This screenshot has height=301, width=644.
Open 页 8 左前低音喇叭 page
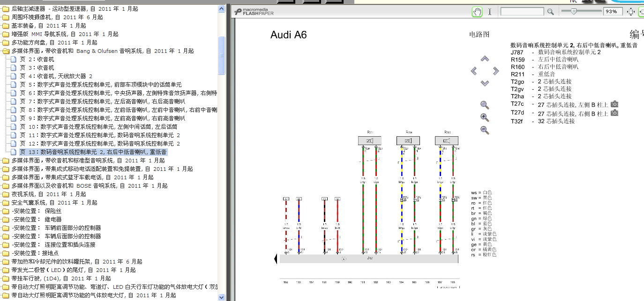tap(118, 110)
